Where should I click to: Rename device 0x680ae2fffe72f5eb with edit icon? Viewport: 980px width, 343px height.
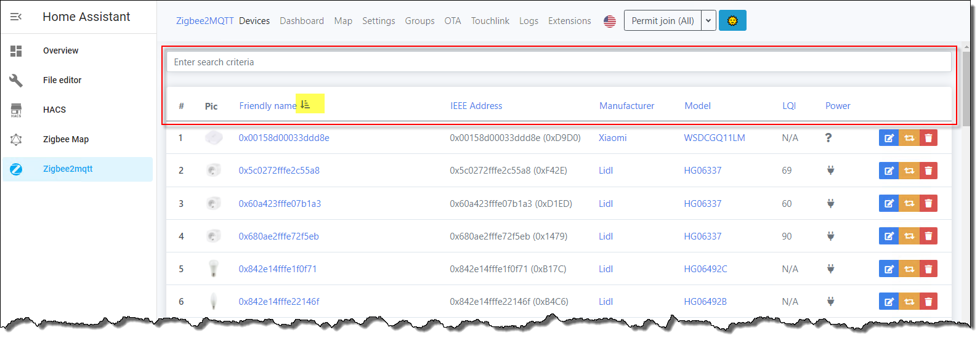coord(889,236)
